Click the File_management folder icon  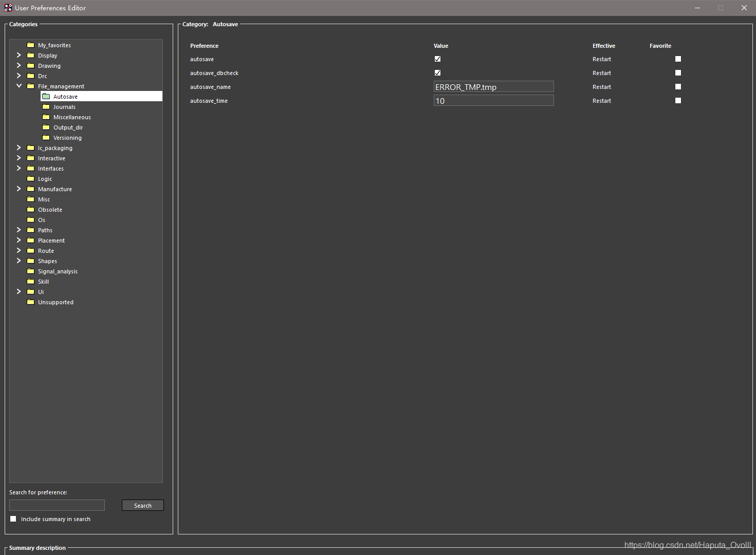(x=30, y=86)
